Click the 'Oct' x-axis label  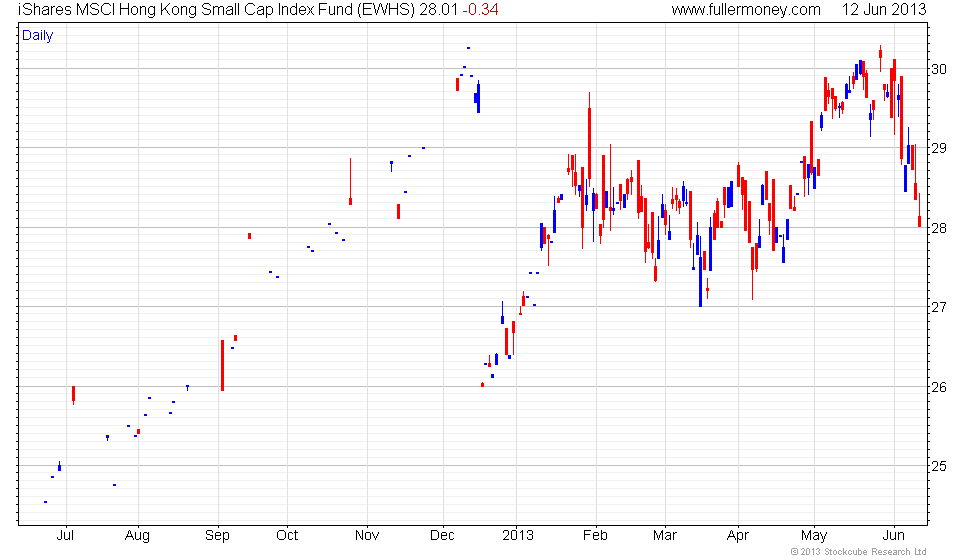pyautogui.click(x=288, y=536)
